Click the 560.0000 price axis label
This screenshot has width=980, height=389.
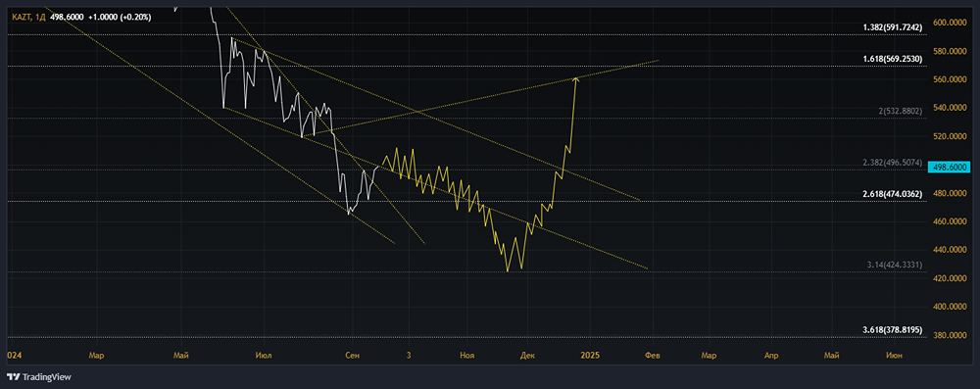pyautogui.click(x=950, y=79)
